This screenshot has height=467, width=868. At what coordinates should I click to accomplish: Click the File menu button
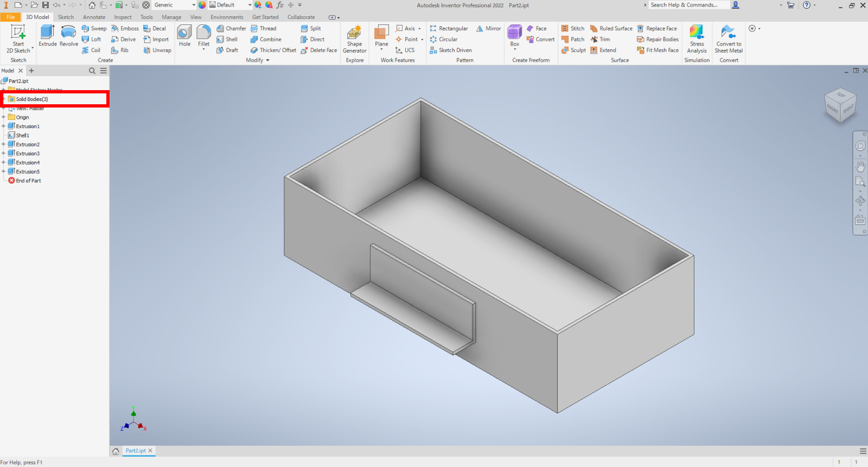pos(10,17)
